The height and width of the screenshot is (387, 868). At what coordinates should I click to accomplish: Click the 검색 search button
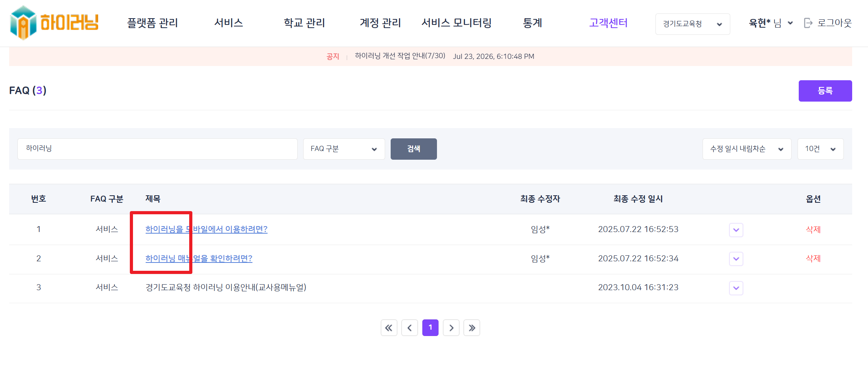414,149
